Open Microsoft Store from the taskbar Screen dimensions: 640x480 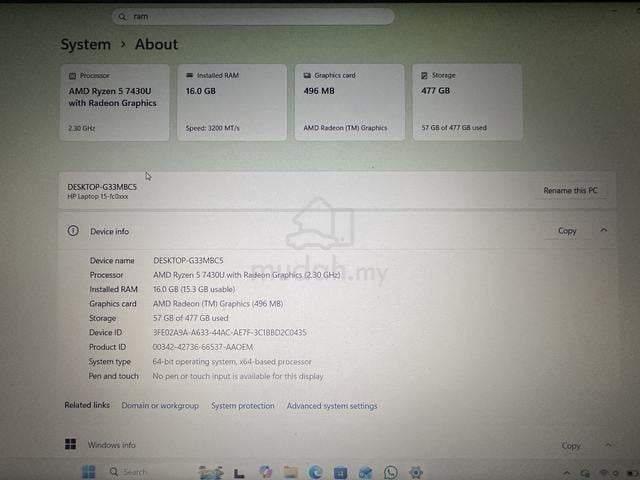340,473
